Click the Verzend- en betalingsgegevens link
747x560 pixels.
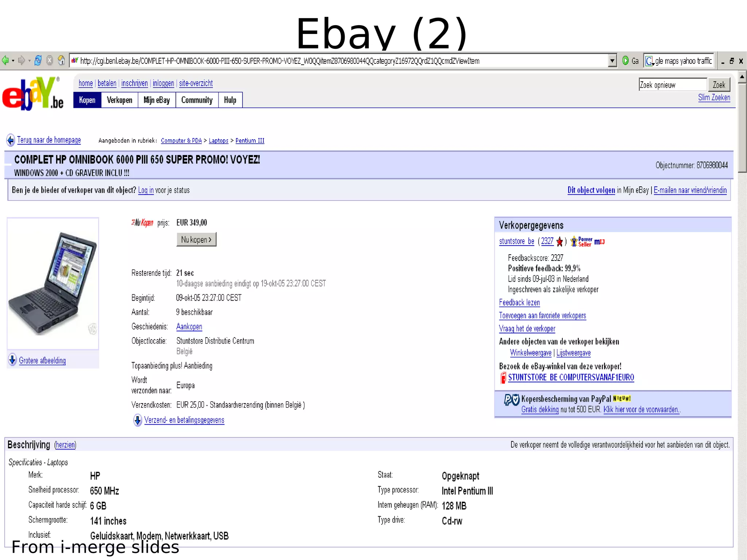point(184,420)
